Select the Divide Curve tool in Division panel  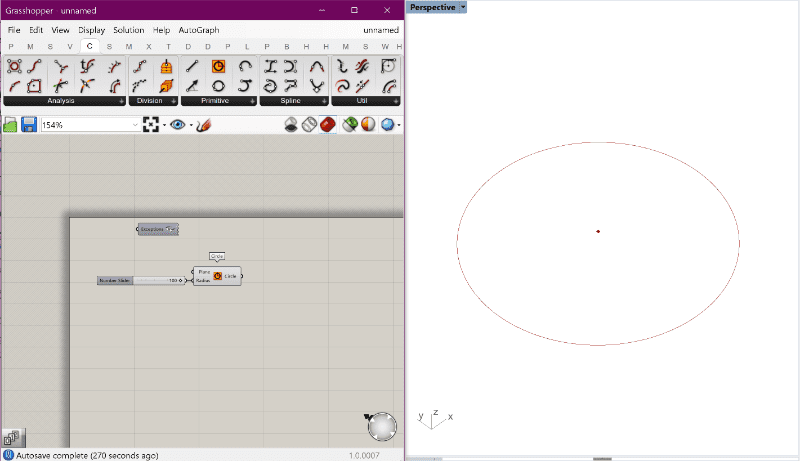pyautogui.click(x=140, y=66)
